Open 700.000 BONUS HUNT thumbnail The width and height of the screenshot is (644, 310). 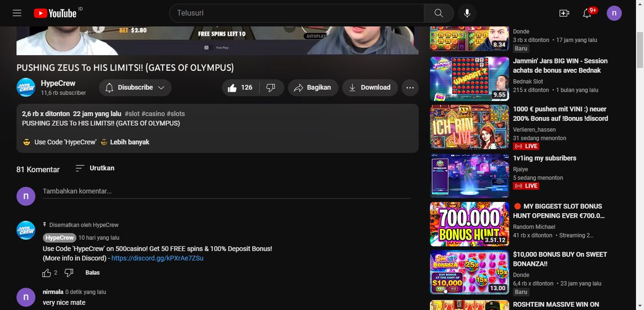point(470,224)
